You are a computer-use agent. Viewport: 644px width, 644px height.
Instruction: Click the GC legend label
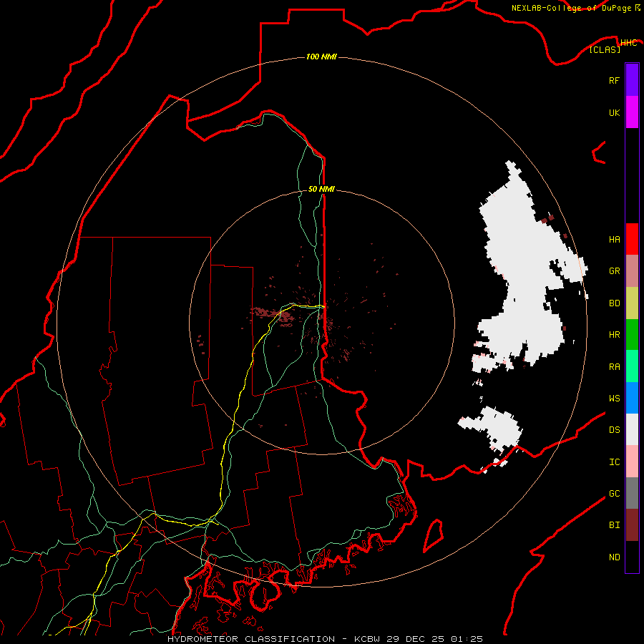[x=614, y=494]
